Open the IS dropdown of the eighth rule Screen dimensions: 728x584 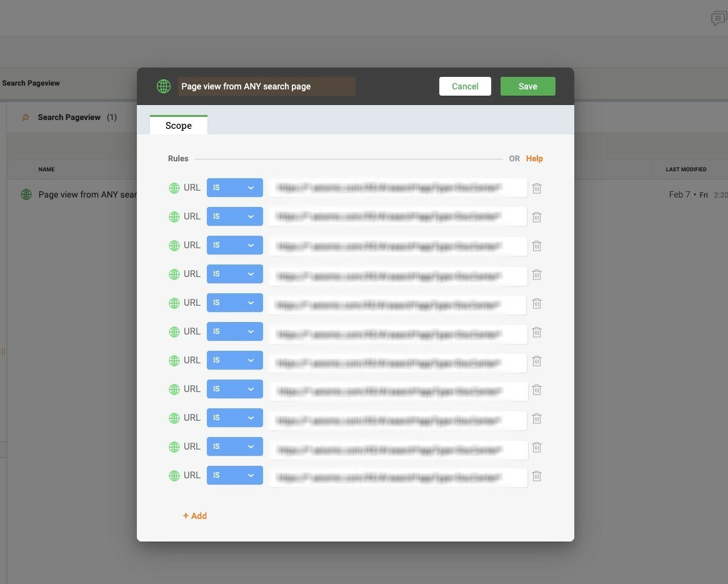coord(234,390)
